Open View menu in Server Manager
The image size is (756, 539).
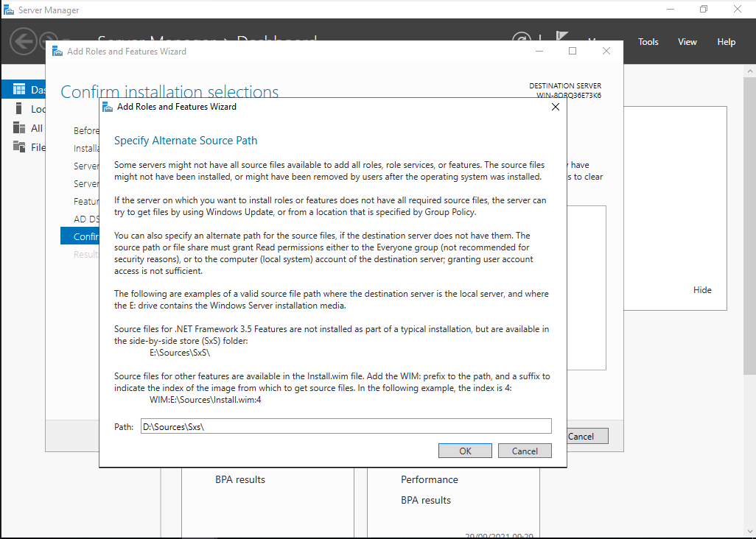(687, 42)
